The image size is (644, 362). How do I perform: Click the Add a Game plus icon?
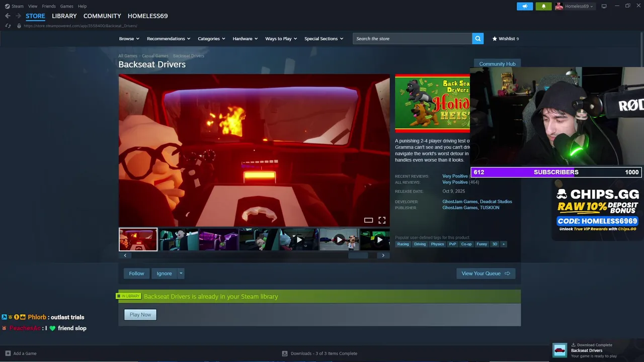8,353
